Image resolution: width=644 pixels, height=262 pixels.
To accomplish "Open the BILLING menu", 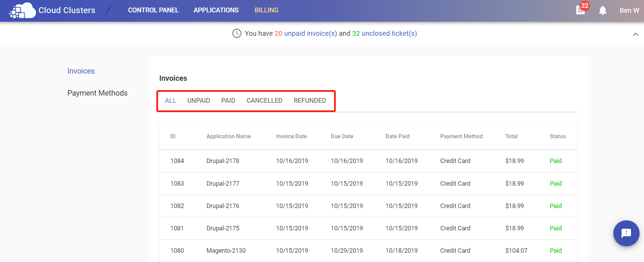I will pos(267,10).
